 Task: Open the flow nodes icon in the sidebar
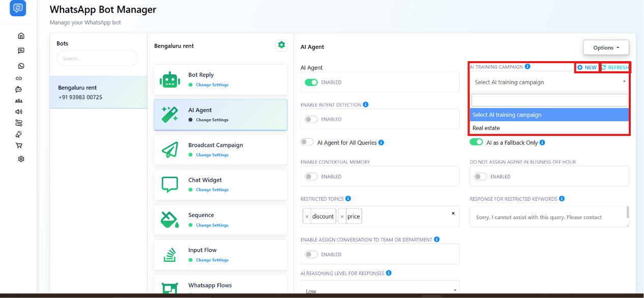click(x=19, y=123)
